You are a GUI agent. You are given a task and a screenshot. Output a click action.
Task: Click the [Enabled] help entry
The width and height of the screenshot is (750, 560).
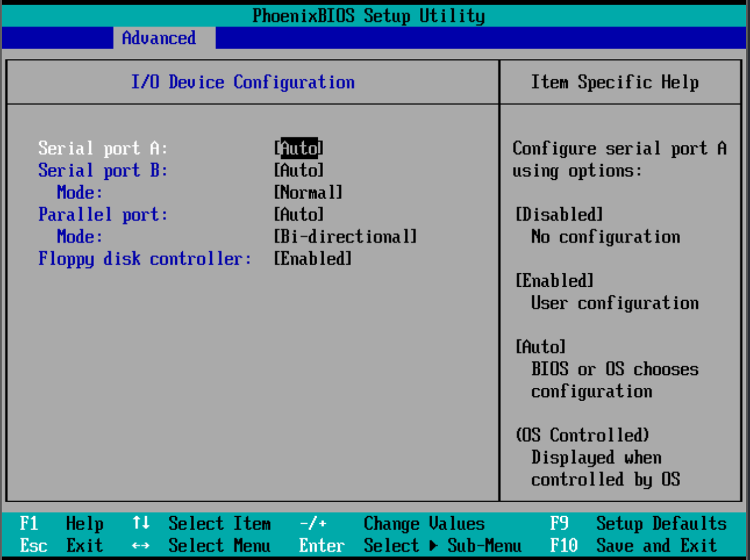tap(554, 281)
